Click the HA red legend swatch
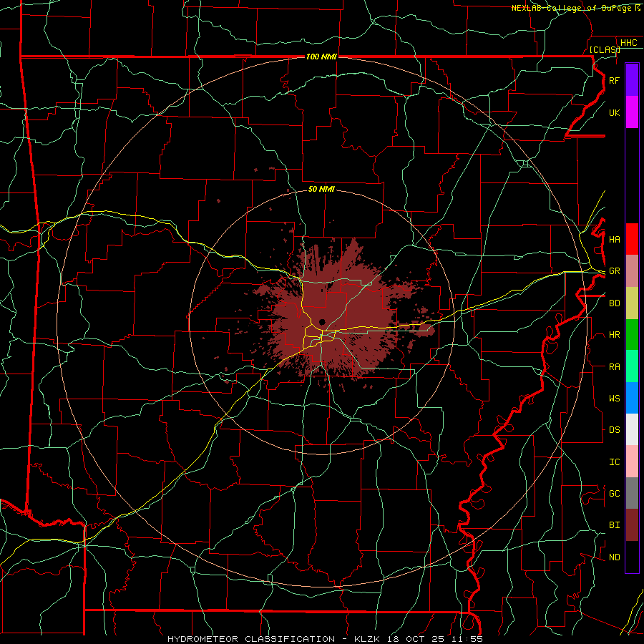 tap(632, 239)
